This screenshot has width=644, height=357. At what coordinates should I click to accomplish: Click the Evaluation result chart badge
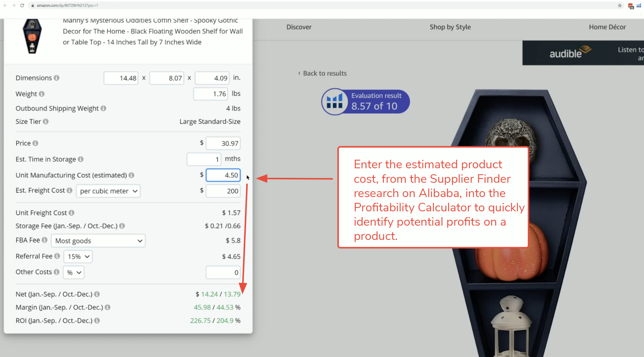coord(365,102)
